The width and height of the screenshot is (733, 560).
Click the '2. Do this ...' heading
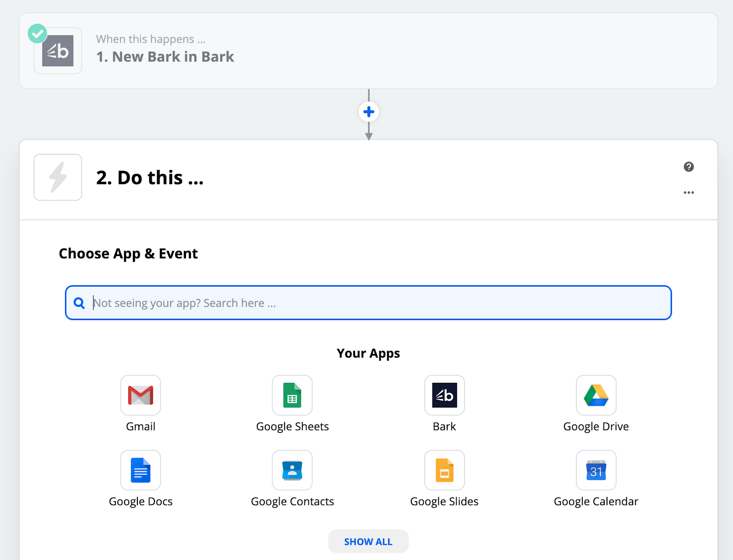pyautogui.click(x=150, y=178)
